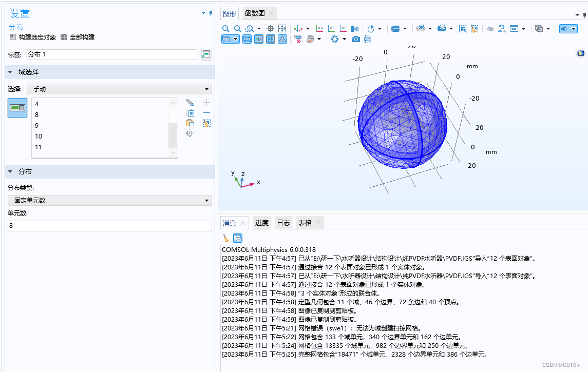
Task: Activate the zoom box tool
Action: (250, 28)
